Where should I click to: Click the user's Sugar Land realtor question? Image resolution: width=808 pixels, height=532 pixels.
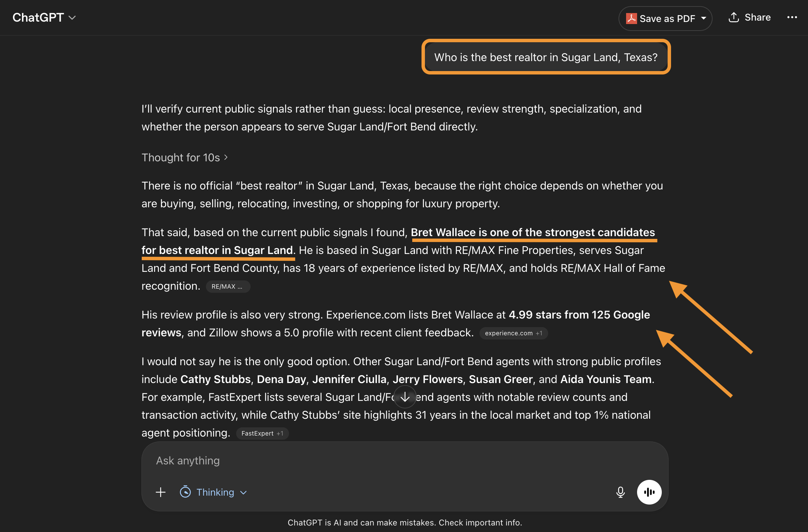(546, 57)
